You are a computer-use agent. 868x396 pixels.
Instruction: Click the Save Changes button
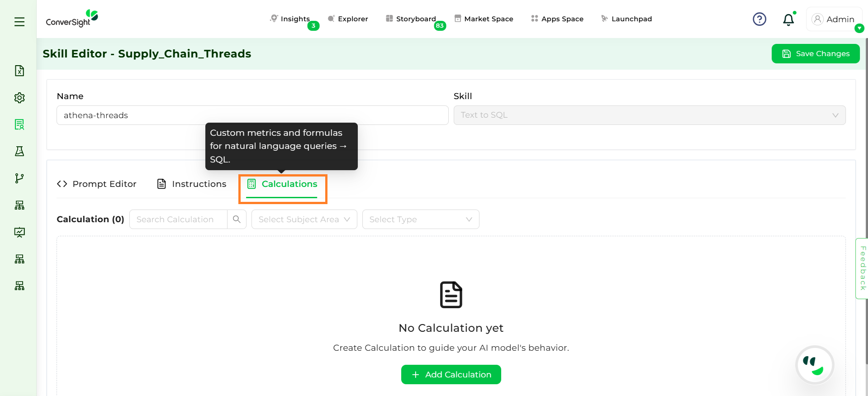(815, 54)
